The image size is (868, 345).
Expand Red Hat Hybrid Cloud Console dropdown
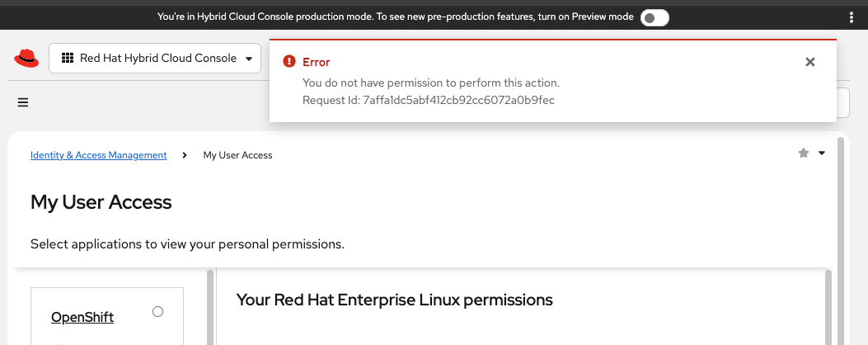pyautogui.click(x=155, y=59)
